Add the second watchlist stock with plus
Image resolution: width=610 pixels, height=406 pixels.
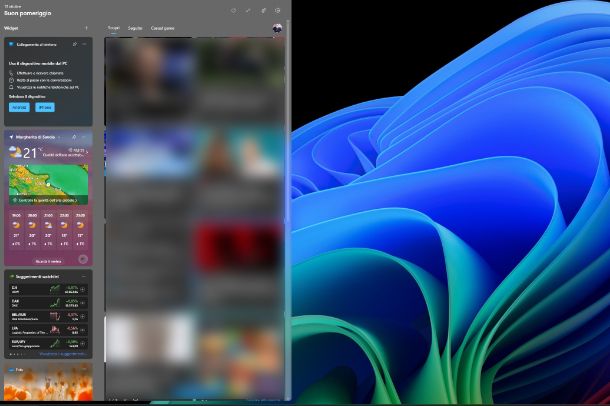pyautogui.click(x=82, y=303)
